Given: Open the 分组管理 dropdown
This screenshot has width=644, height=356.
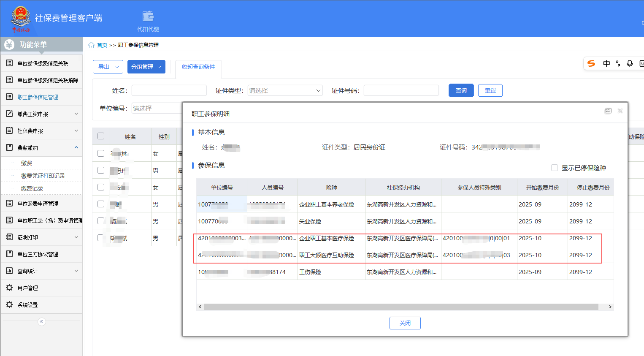Looking at the screenshot, I should point(146,67).
